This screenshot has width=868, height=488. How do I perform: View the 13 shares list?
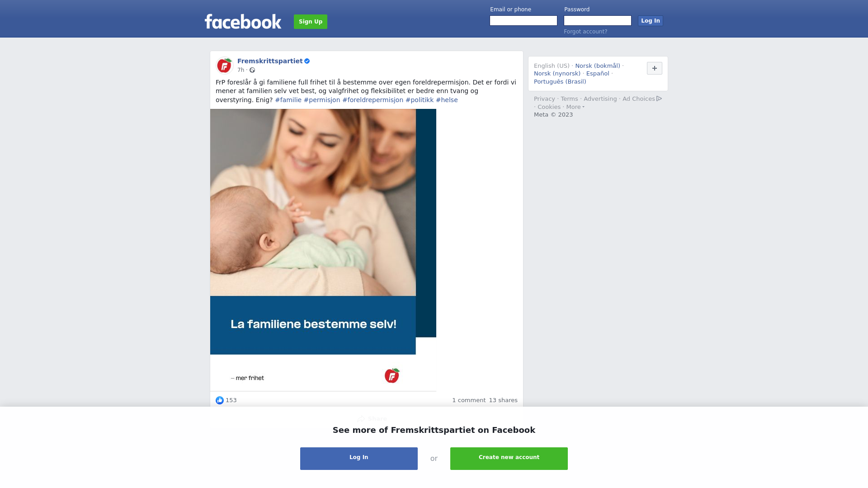tap(503, 400)
